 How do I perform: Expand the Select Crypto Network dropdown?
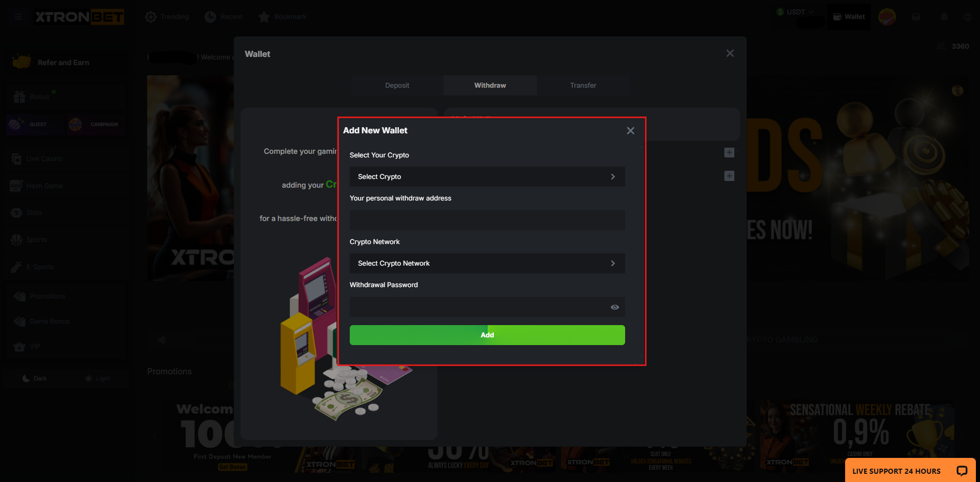coord(487,263)
